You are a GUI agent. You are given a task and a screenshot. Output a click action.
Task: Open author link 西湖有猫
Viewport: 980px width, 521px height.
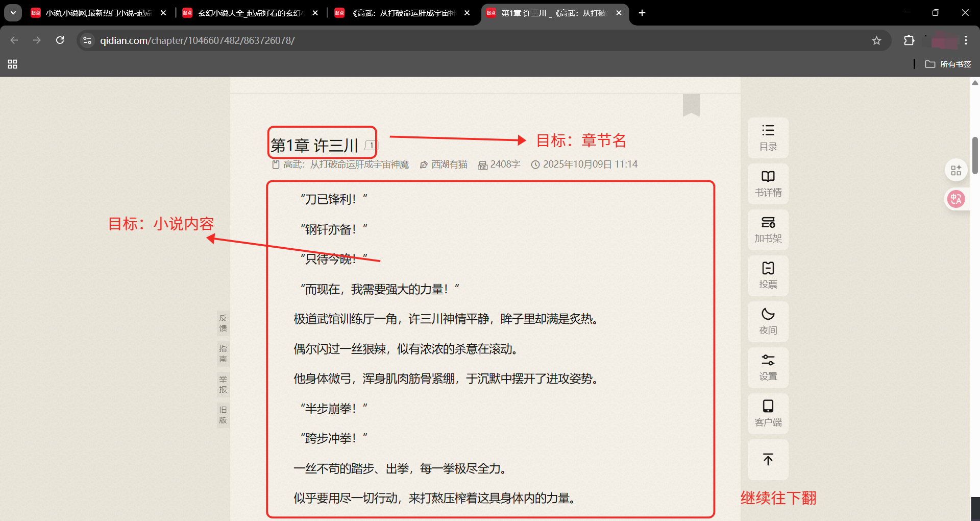tap(449, 164)
